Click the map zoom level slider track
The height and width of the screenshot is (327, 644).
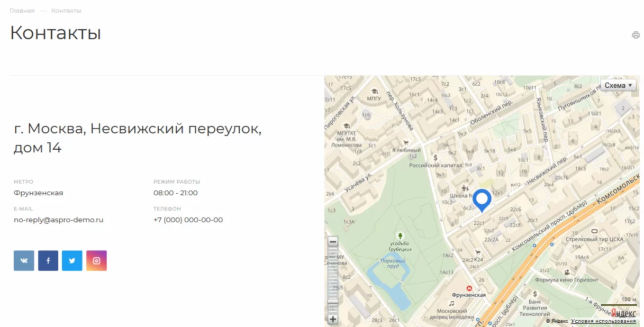(333, 280)
